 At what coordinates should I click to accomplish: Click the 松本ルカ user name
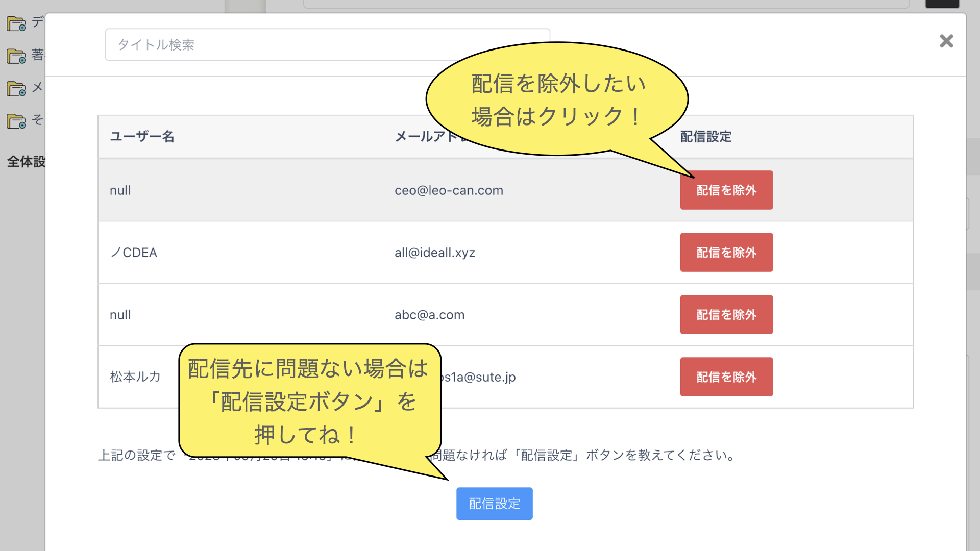[x=135, y=377]
